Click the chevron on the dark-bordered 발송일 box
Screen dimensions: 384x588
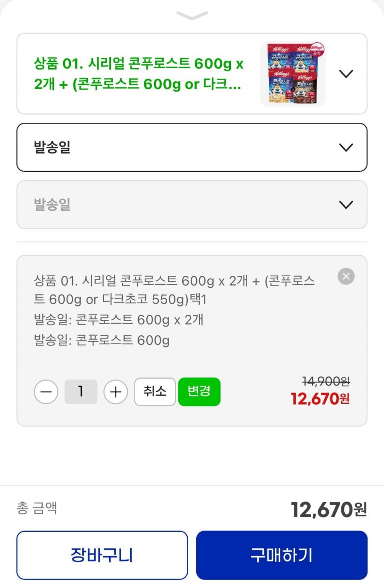(346, 148)
